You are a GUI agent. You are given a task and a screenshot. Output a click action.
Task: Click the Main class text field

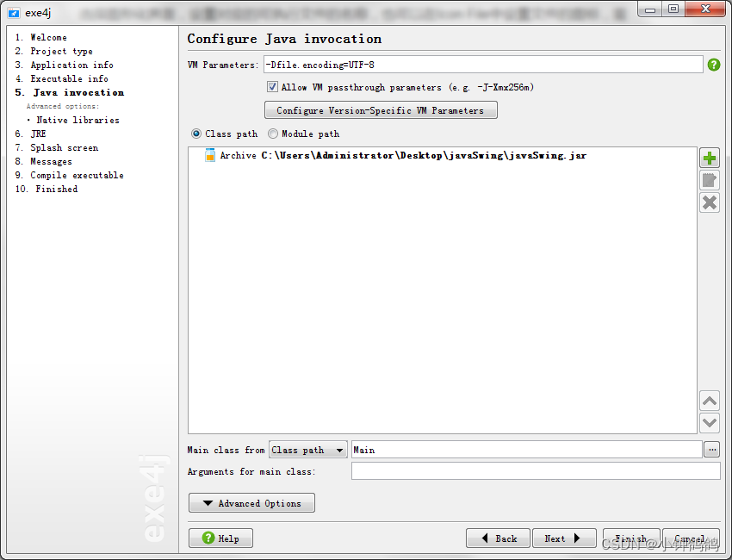(527, 450)
